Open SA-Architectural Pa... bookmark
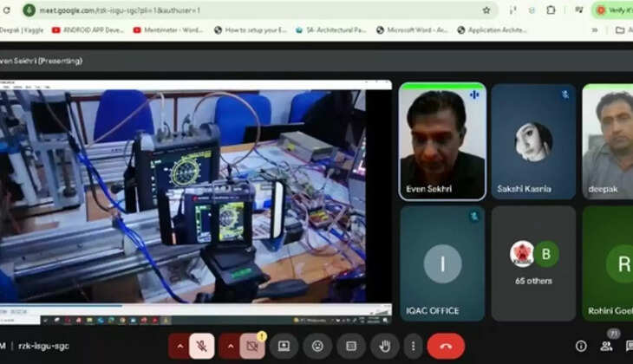The width and height of the screenshot is (633, 364). click(x=330, y=29)
